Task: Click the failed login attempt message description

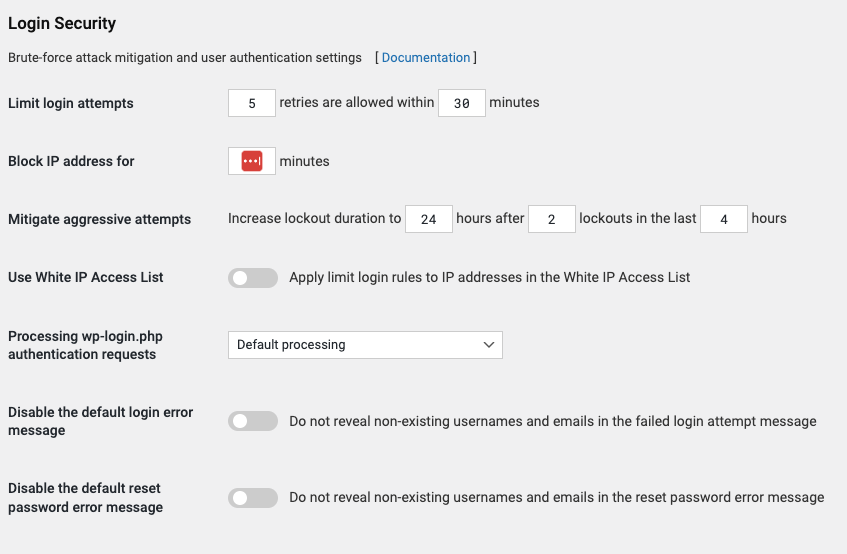Action: 553,421
